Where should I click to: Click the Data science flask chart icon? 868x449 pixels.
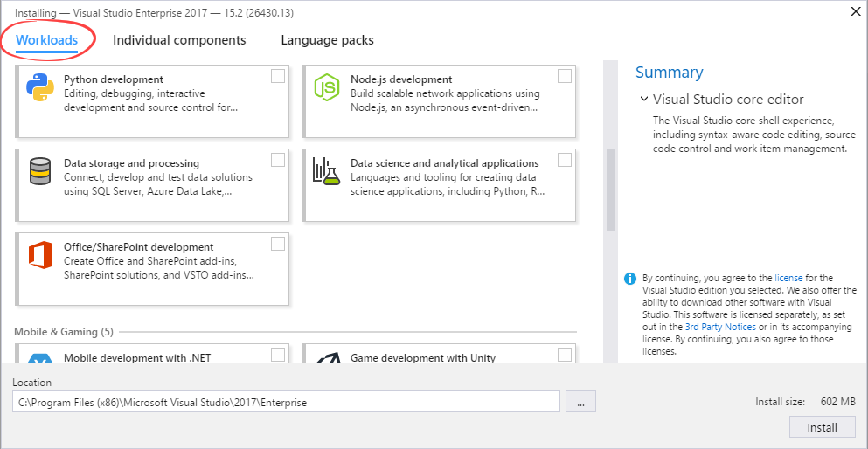[x=326, y=171]
